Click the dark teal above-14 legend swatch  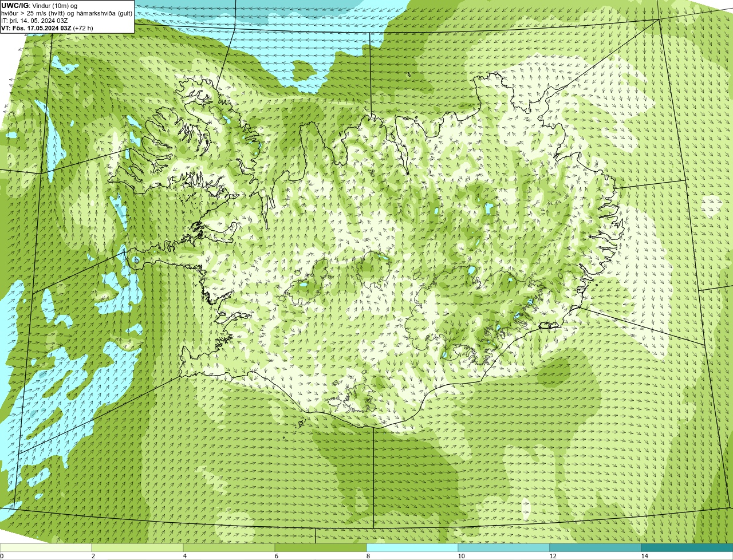pos(687,547)
